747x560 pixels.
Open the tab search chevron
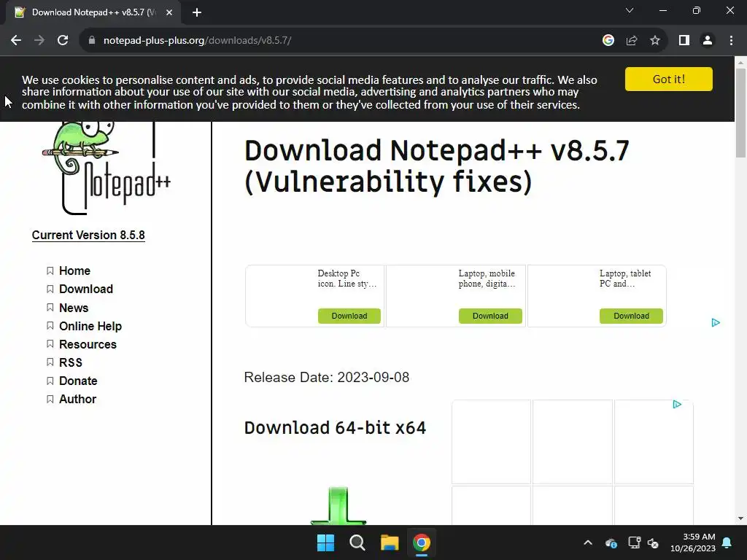point(630,10)
